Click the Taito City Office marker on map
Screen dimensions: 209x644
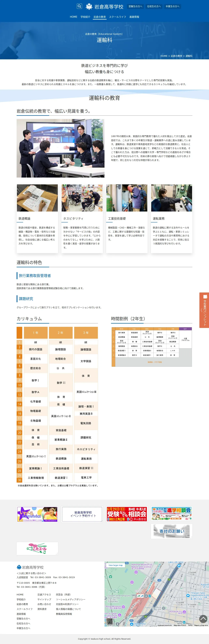(x=163, y=608)
